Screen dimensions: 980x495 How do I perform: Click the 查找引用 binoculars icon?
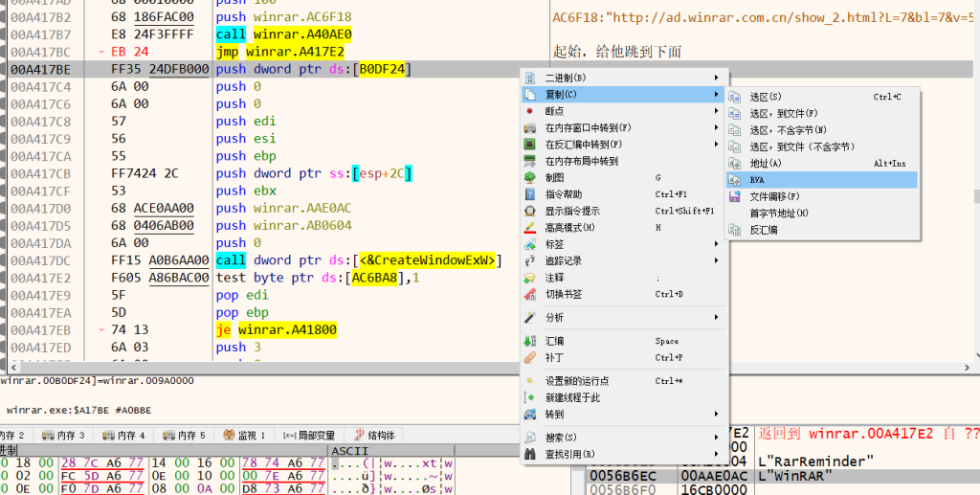pyautogui.click(x=530, y=454)
